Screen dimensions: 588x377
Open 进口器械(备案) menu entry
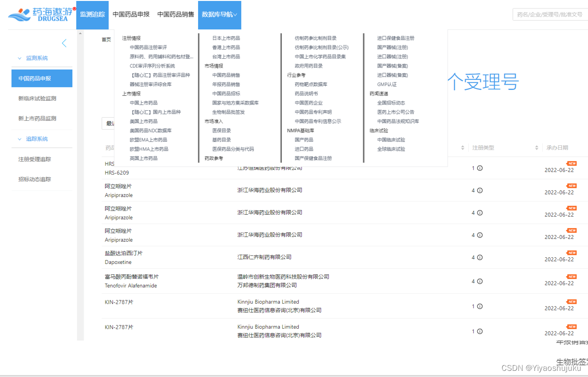tap(392, 75)
